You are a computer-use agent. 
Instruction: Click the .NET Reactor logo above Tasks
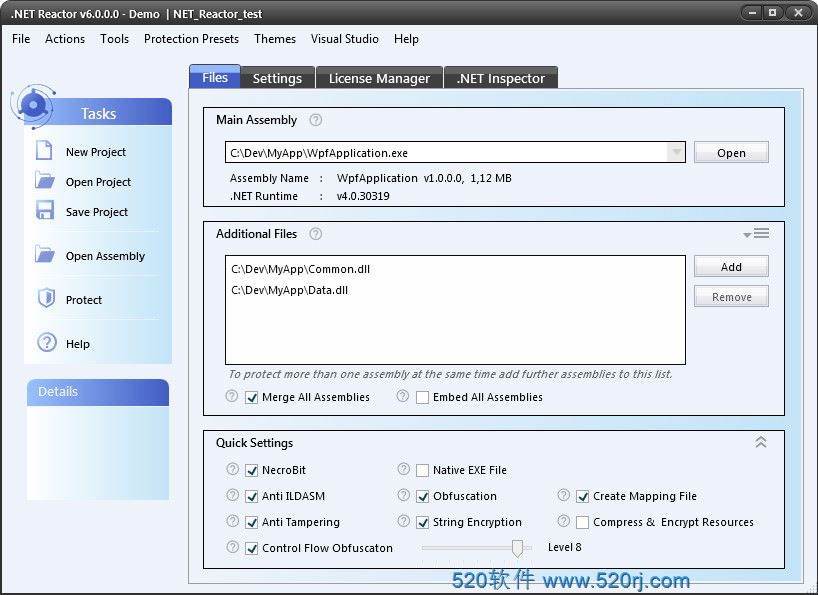pos(33,106)
